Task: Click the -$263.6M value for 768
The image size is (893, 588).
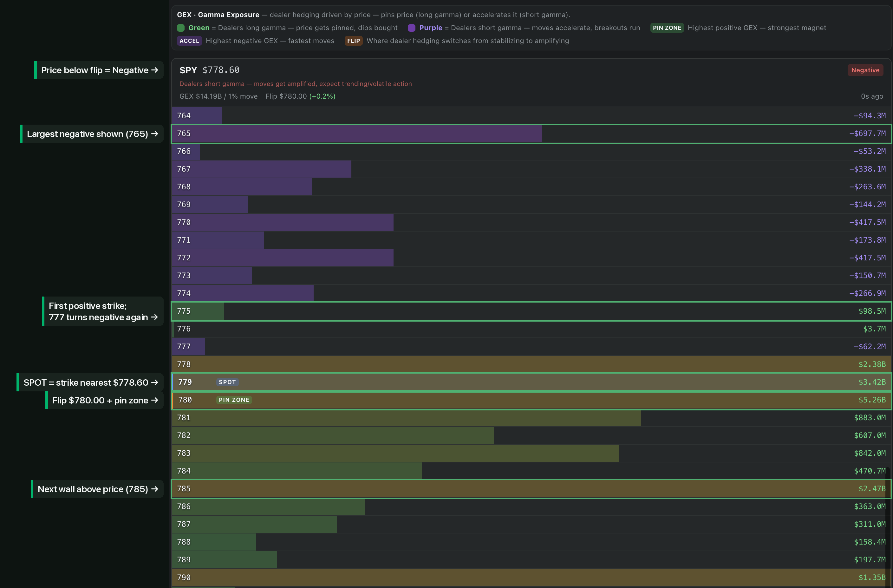Action: point(867,187)
